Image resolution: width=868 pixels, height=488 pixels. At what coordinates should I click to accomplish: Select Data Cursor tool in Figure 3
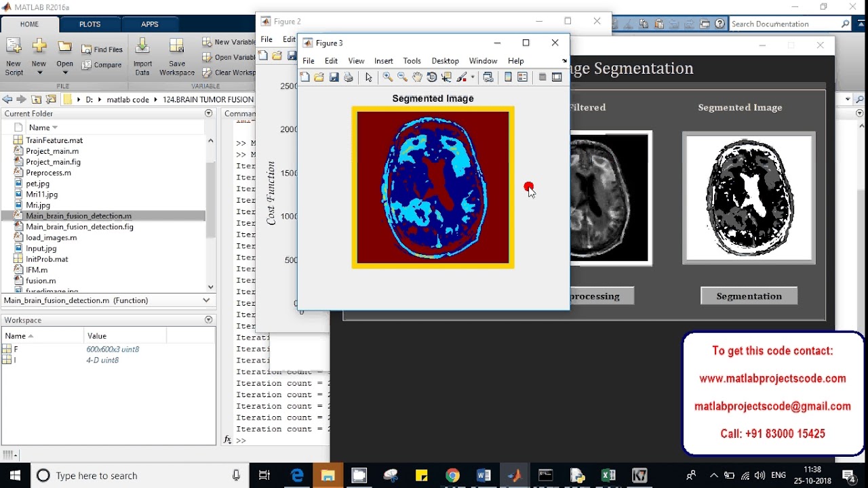pos(447,77)
